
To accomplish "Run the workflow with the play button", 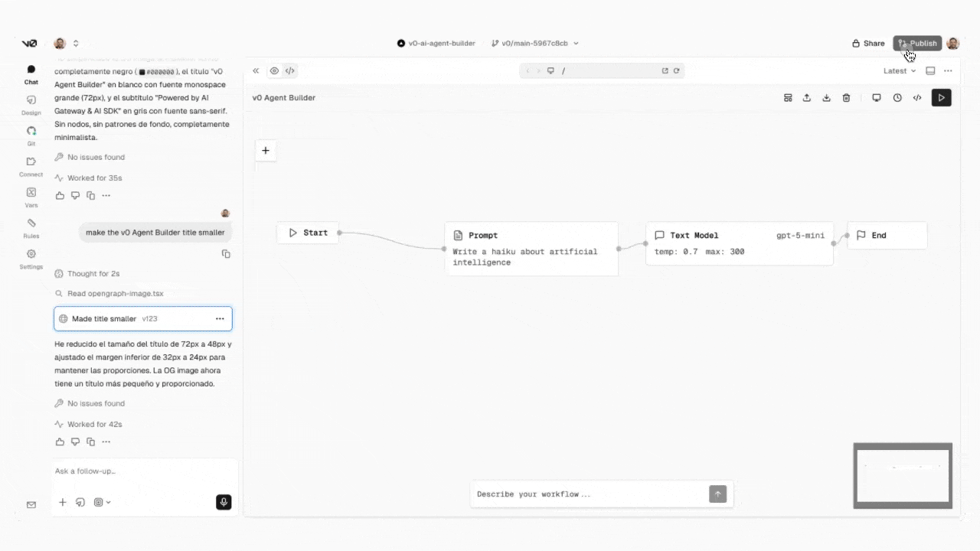I will pyautogui.click(x=942, y=97).
